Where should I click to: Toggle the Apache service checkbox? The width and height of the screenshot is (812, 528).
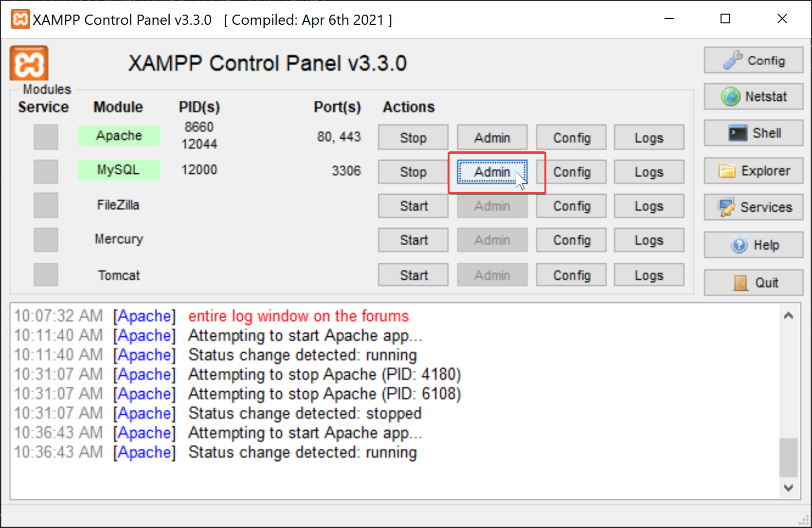tap(46, 137)
